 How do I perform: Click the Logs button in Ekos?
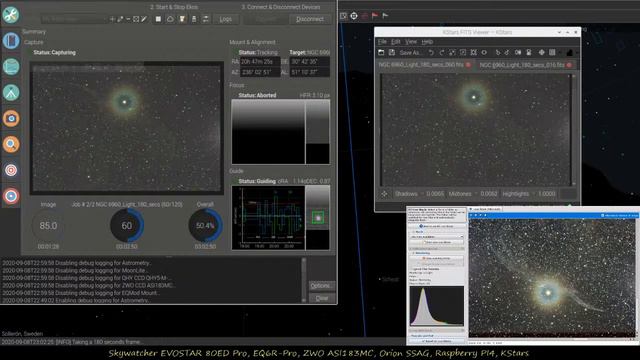(225, 19)
